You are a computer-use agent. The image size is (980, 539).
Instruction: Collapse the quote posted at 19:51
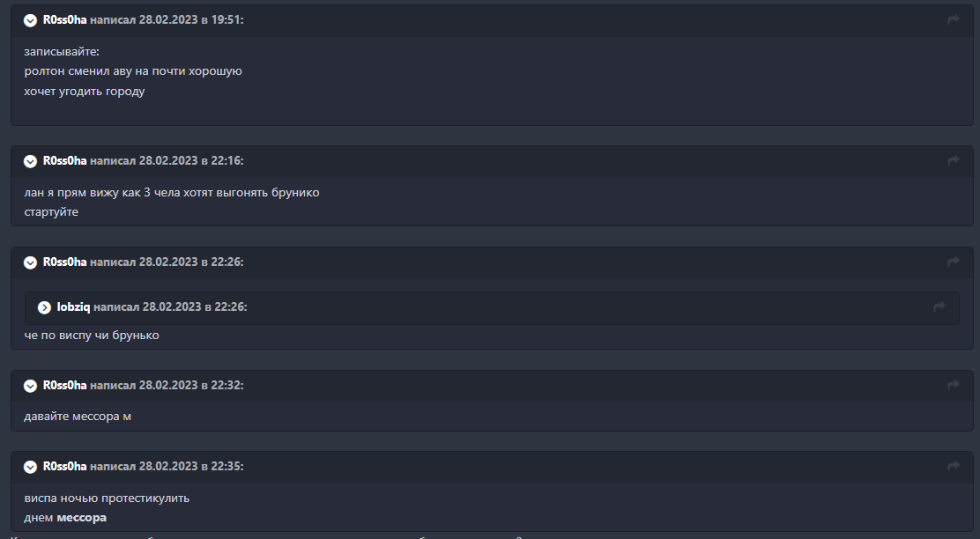31,20
